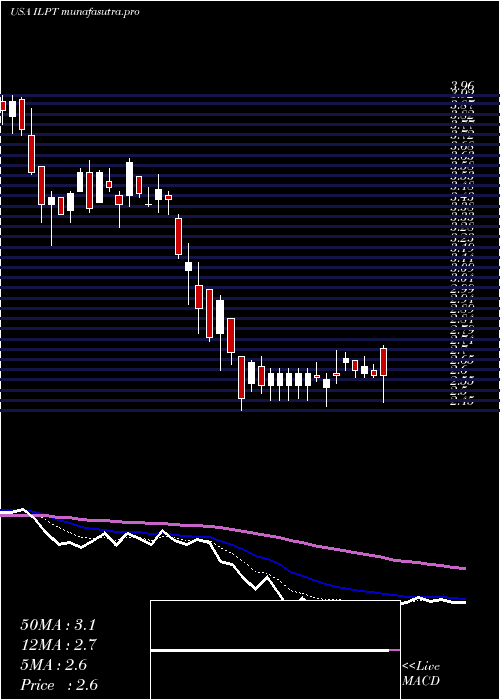Click the '12MA : 2.7' label
Screen dimensions: 500x700
click(58, 645)
